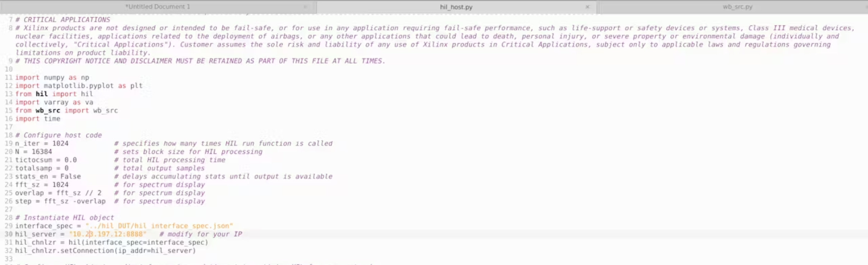The image size is (868, 265).
Task: Select the hil_host.py tab
Action: click(x=456, y=7)
